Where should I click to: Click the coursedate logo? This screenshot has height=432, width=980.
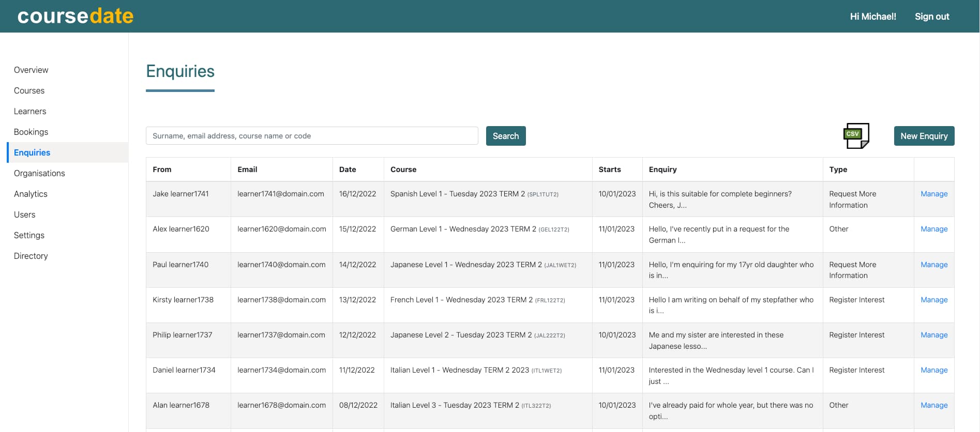(x=76, y=16)
